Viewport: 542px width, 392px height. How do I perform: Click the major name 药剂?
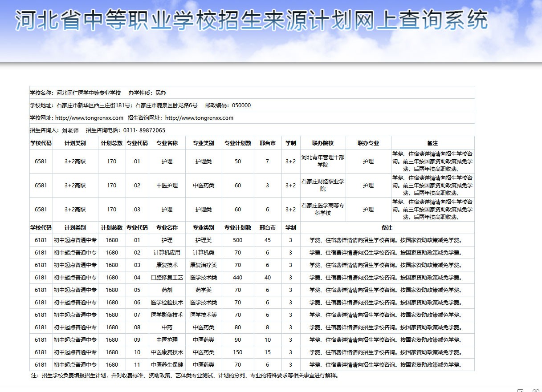point(167,290)
